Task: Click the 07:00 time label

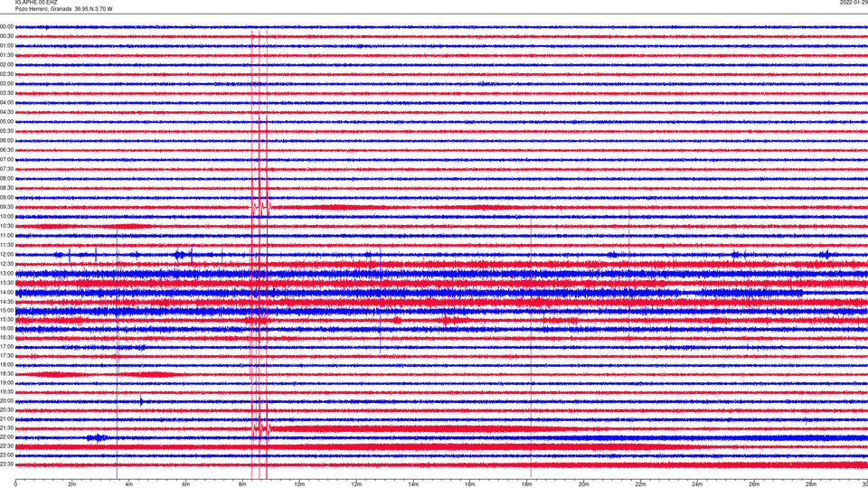Action: 7,159
